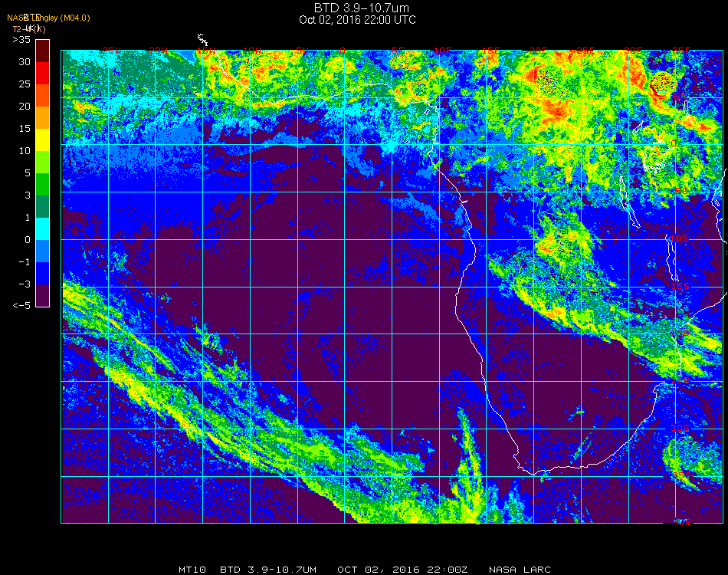Image resolution: width=728 pixels, height=575 pixels.
Task: Click the footer text "NASA LARC"
Action: [x=520, y=570]
